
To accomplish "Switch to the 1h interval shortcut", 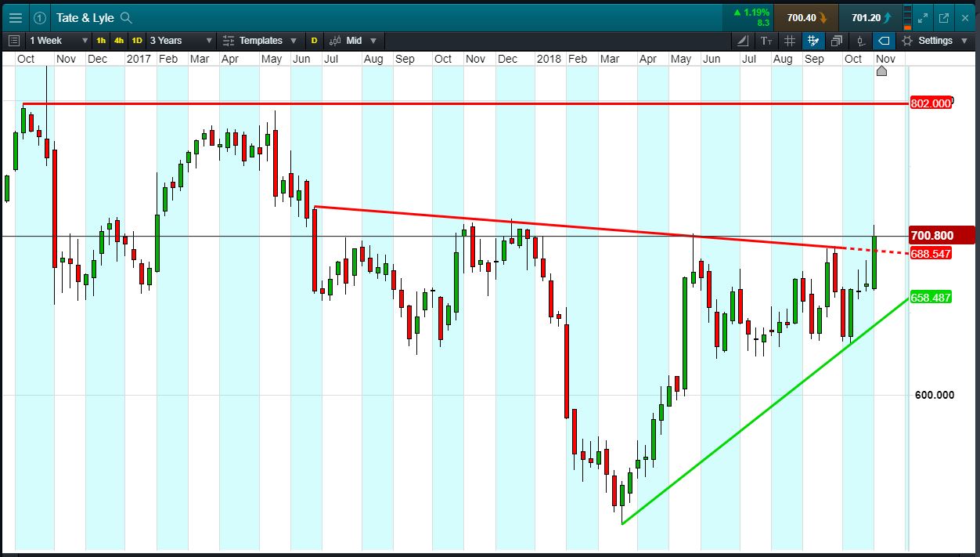I will tap(102, 41).
